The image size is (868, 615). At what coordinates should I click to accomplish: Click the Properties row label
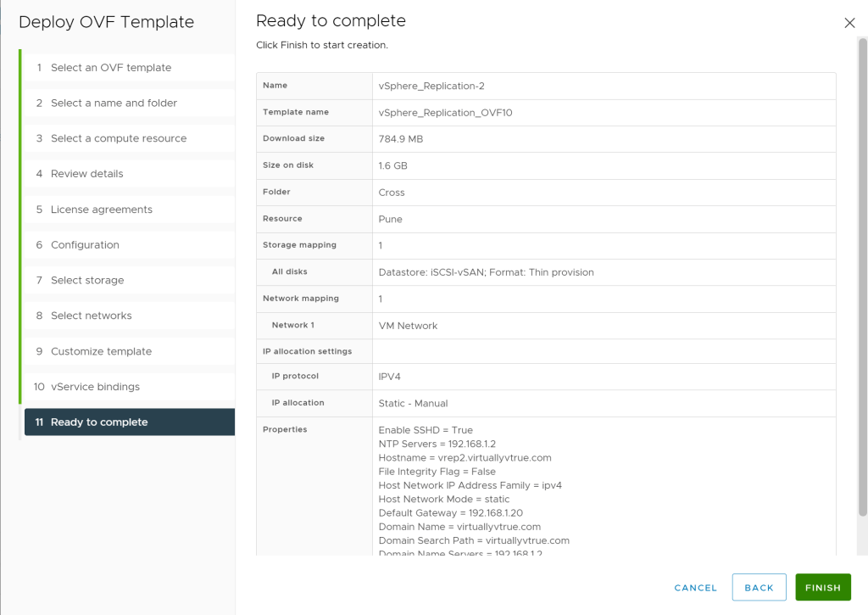(x=285, y=430)
